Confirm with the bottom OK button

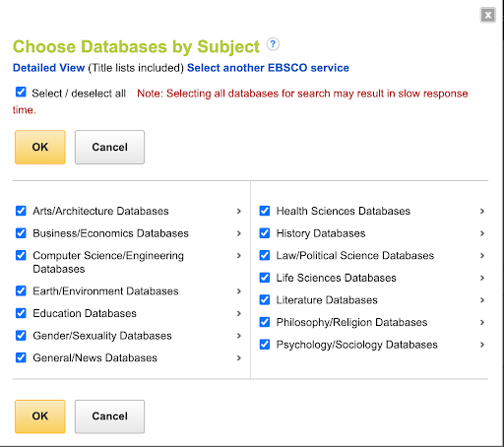[40, 416]
